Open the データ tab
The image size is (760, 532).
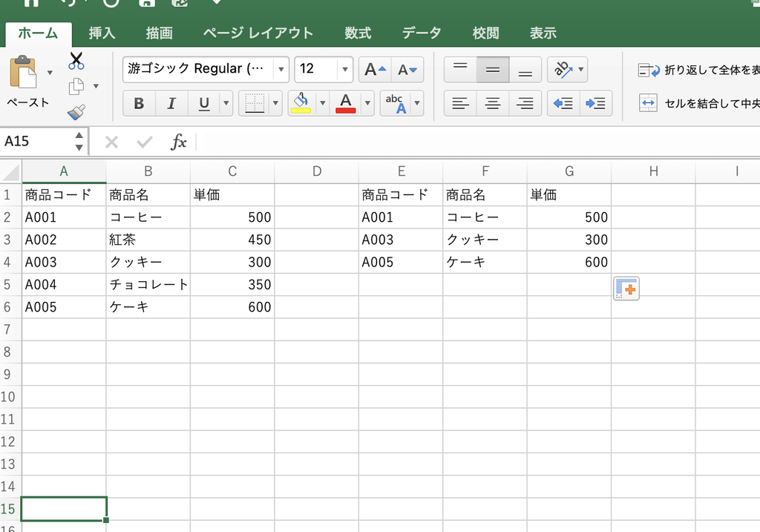click(x=422, y=33)
